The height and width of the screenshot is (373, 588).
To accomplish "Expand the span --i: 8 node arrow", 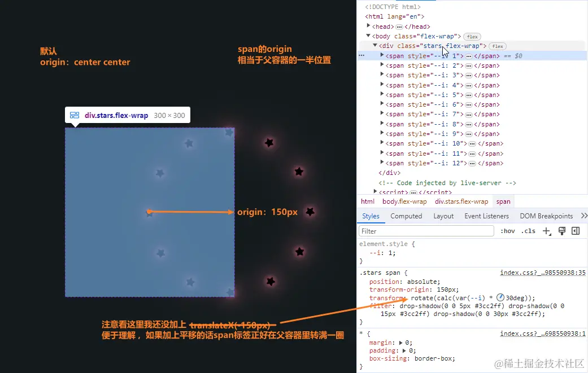I will coord(382,124).
